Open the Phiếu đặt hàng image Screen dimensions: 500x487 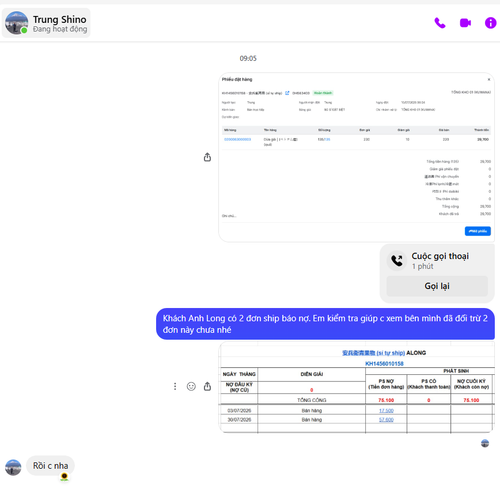click(x=356, y=157)
